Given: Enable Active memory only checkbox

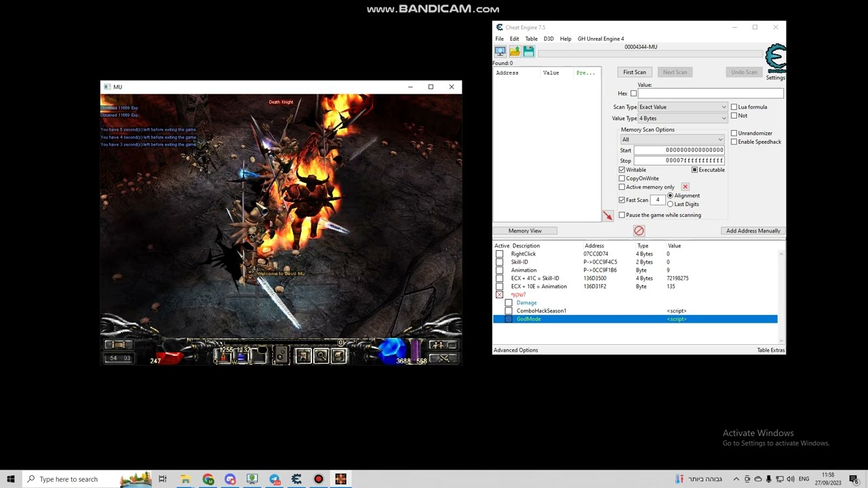Looking at the screenshot, I should [622, 187].
